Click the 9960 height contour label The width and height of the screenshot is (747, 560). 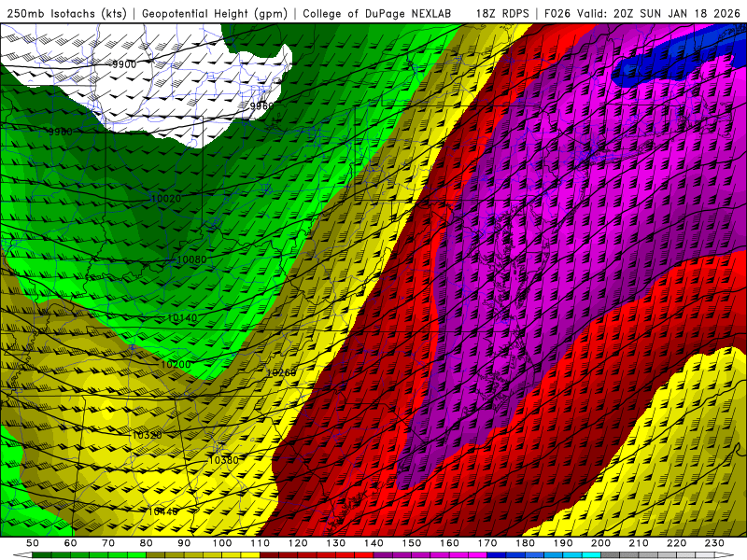[x=262, y=105]
